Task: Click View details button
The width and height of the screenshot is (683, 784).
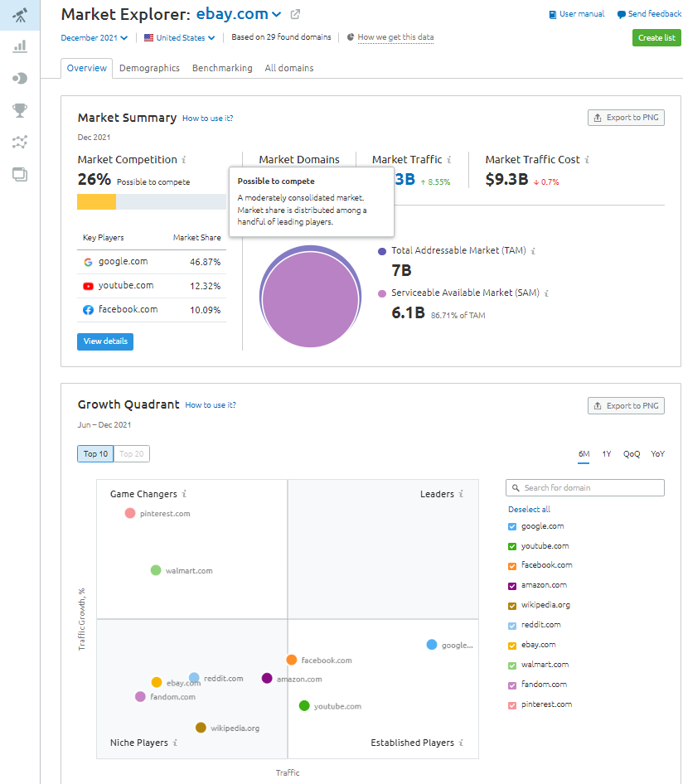Action: click(x=105, y=341)
